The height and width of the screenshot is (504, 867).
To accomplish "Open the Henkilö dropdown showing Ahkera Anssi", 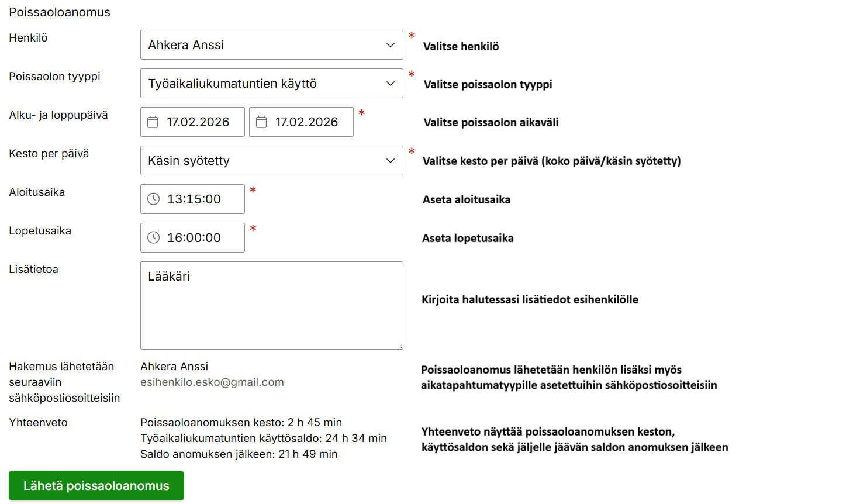I will (x=263, y=45).
